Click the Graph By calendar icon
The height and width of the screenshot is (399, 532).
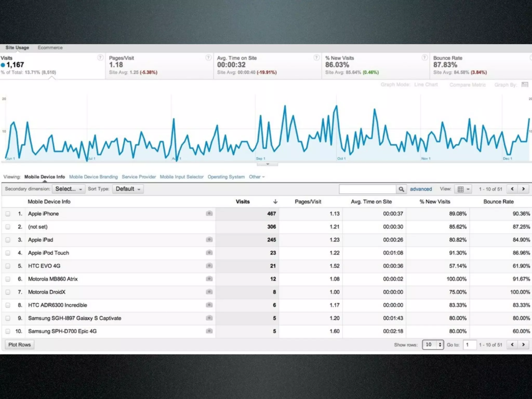[x=525, y=85]
